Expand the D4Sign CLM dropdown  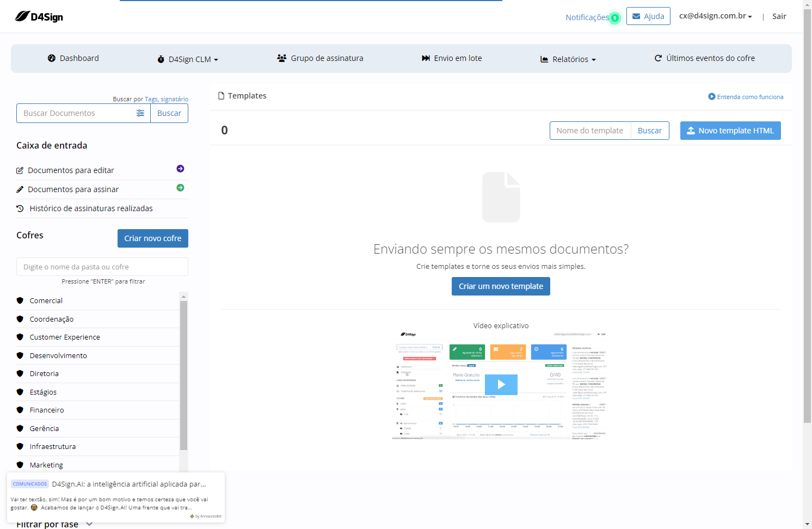[188, 59]
